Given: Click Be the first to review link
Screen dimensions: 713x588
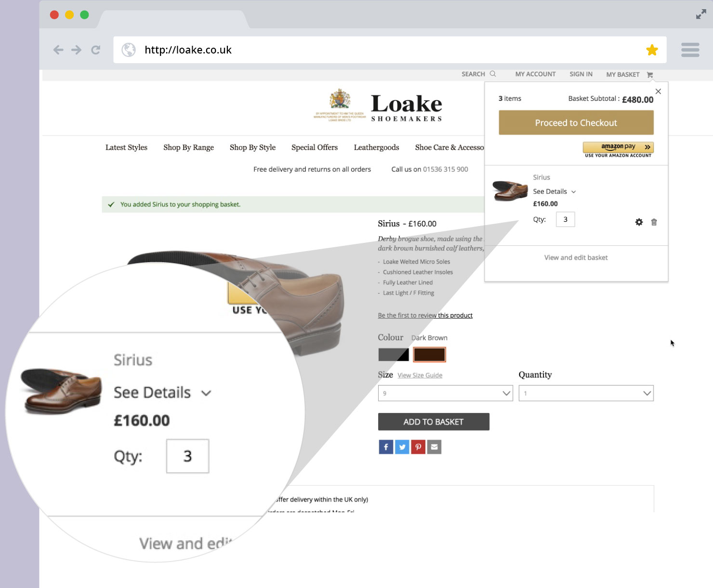Looking at the screenshot, I should (x=425, y=315).
